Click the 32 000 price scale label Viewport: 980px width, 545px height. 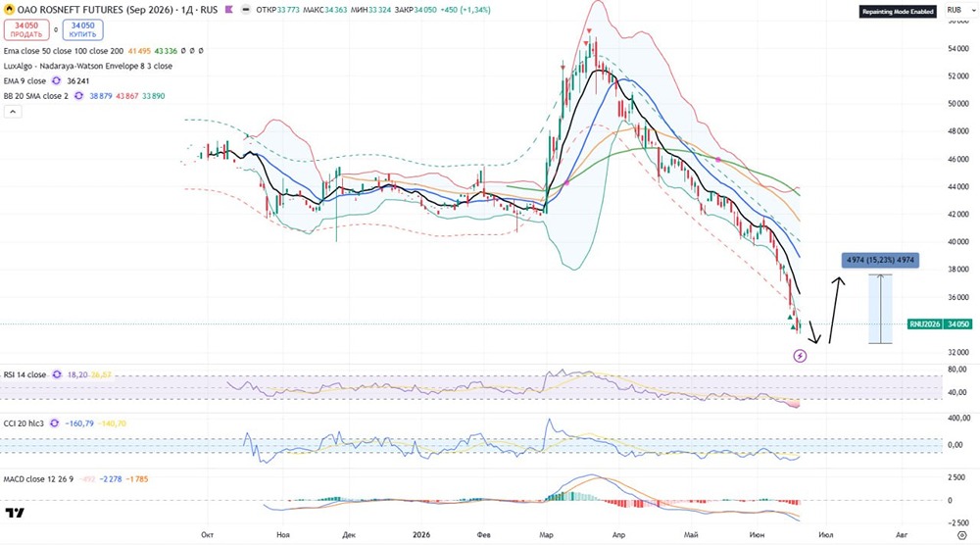click(958, 353)
